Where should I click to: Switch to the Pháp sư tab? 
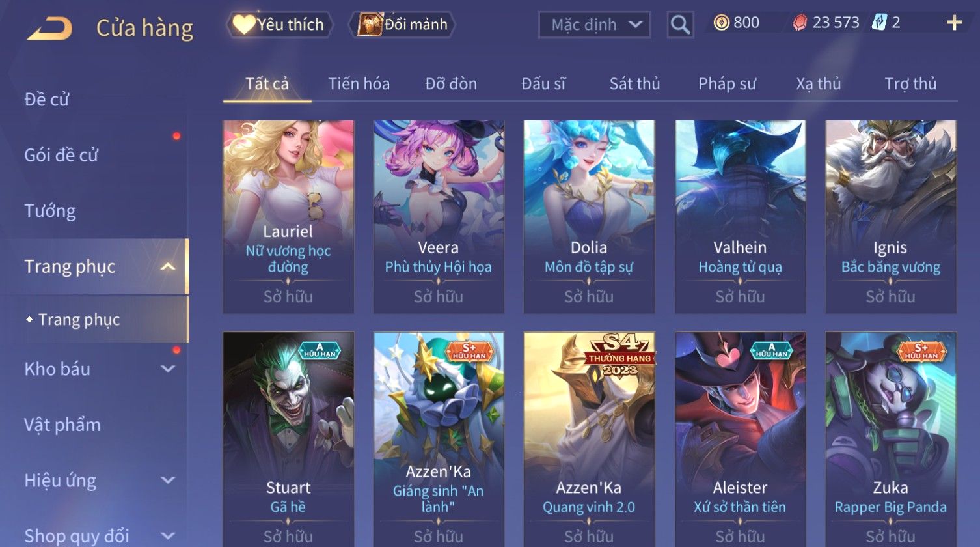pos(727,83)
